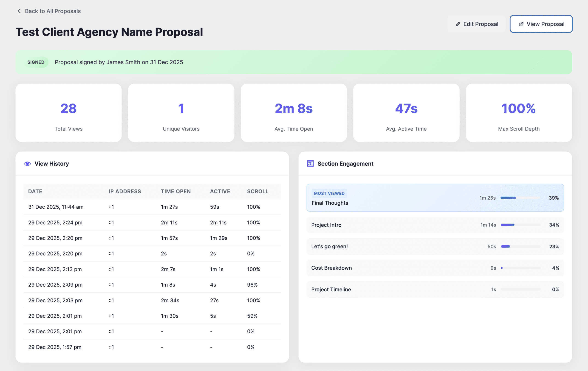Select the Total Views stat card

pos(68,113)
